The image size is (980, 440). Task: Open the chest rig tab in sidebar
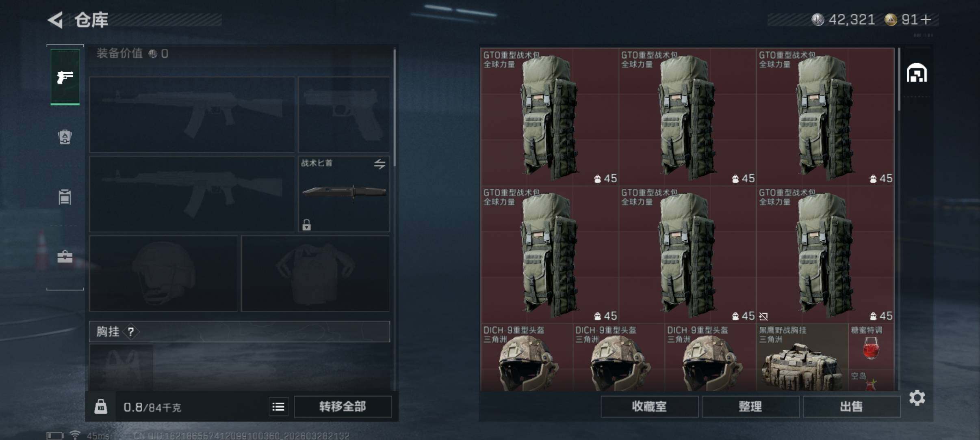(65, 197)
